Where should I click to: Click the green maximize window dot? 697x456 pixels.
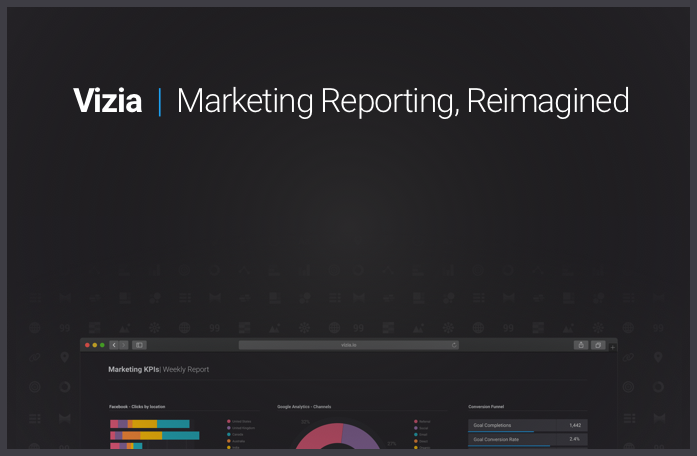(101, 345)
